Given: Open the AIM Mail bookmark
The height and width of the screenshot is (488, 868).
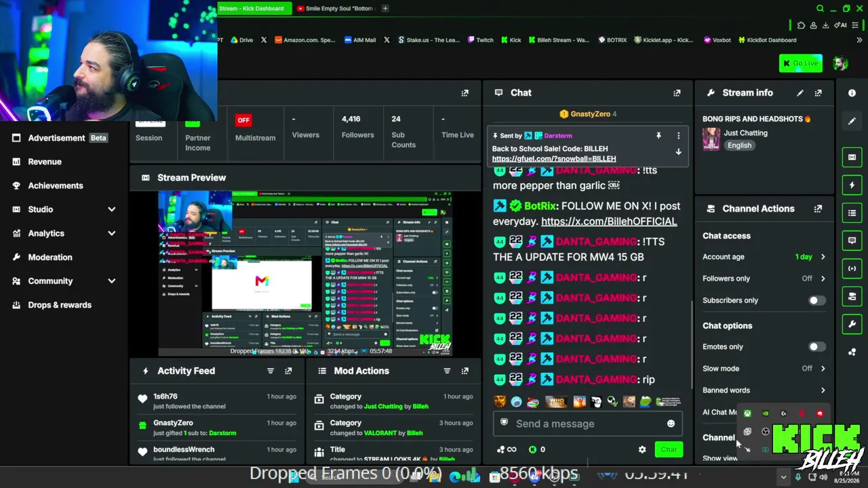Looking at the screenshot, I should [360, 40].
